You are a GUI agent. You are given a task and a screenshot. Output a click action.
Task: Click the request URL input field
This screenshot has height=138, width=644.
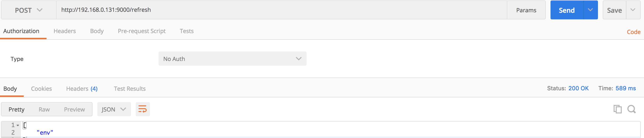click(x=281, y=10)
